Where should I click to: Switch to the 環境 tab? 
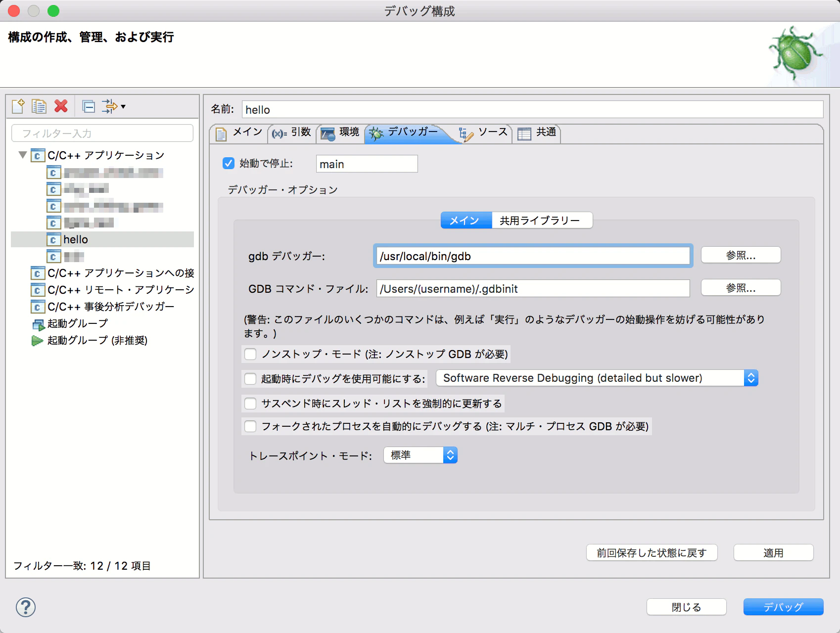point(340,133)
